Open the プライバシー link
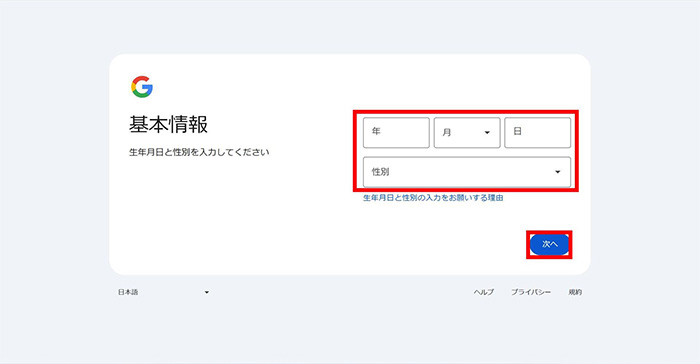 (x=531, y=292)
